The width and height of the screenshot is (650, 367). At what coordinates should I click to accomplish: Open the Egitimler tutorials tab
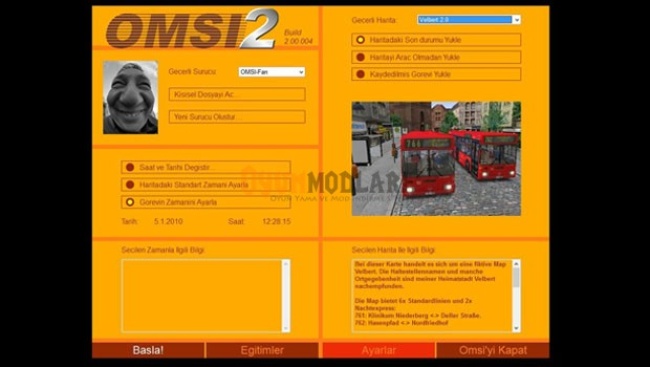(x=262, y=350)
